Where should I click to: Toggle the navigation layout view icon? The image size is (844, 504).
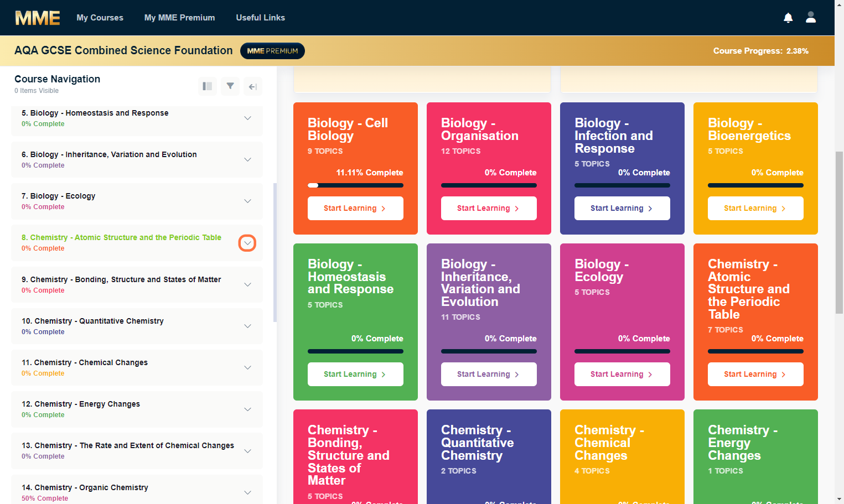coord(208,86)
